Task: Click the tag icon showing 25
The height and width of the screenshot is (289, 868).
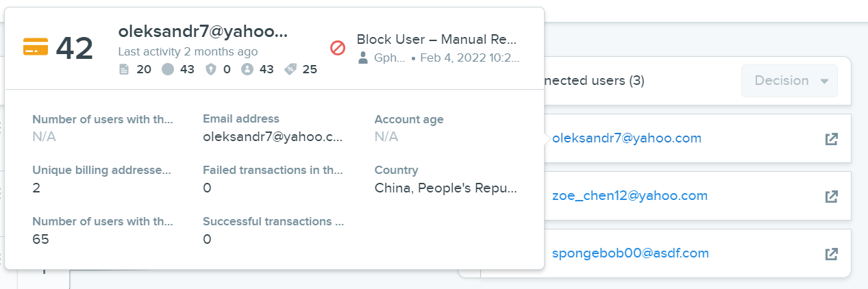Action: coord(290,69)
